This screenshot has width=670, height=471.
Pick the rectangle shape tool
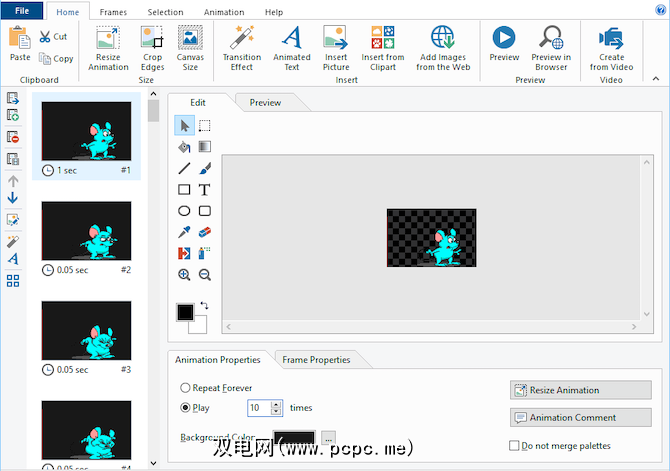coord(185,189)
